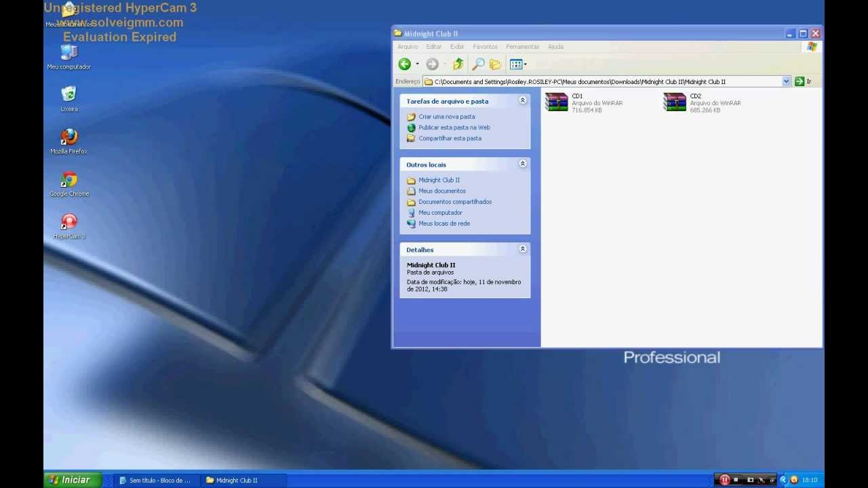Maximize the Midnight Club II window
Screen dimensions: 868x488
[803, 33]
